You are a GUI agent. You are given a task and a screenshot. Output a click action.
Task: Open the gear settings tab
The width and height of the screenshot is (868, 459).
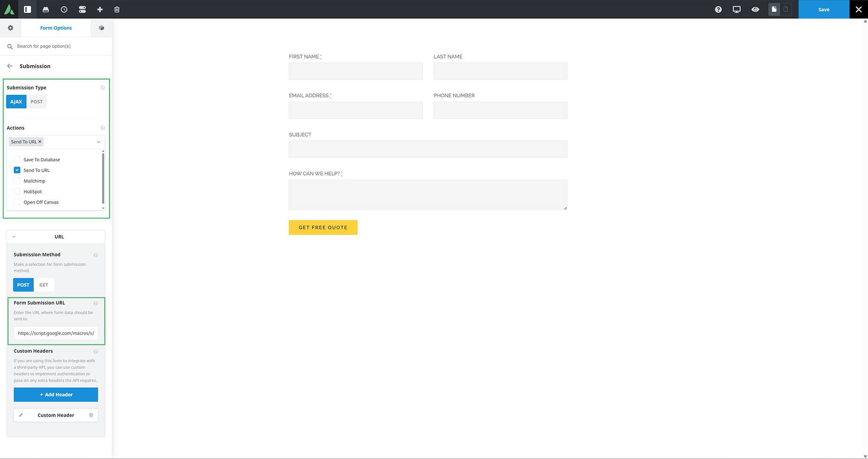click(10, 28)
